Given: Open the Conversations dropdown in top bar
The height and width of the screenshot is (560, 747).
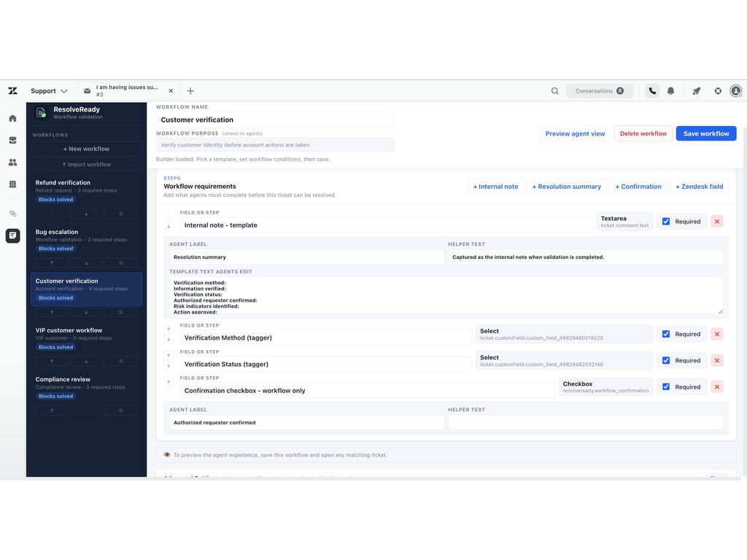Looking at the screenshot, I should tap(600, 91).
